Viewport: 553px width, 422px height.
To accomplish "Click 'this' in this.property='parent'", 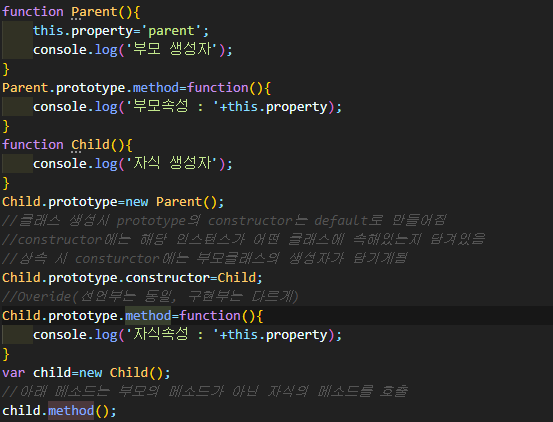I will pos(48,31).
